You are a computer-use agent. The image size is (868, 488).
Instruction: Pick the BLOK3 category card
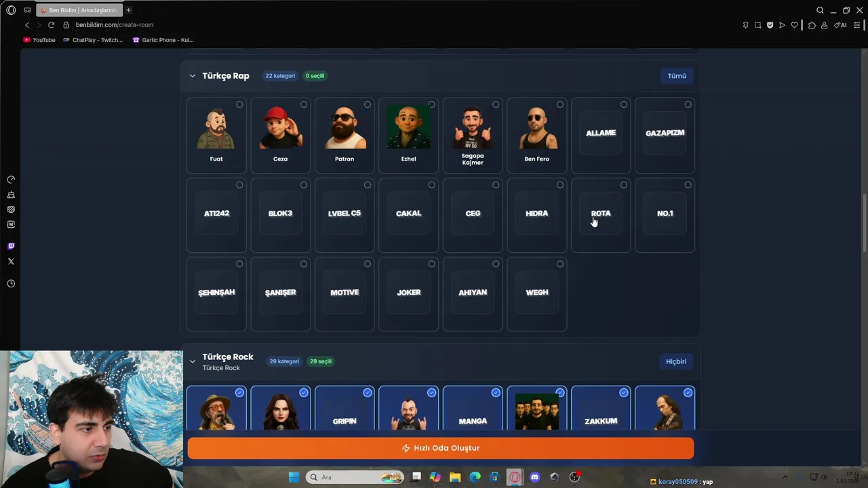[x=281, y=215]
